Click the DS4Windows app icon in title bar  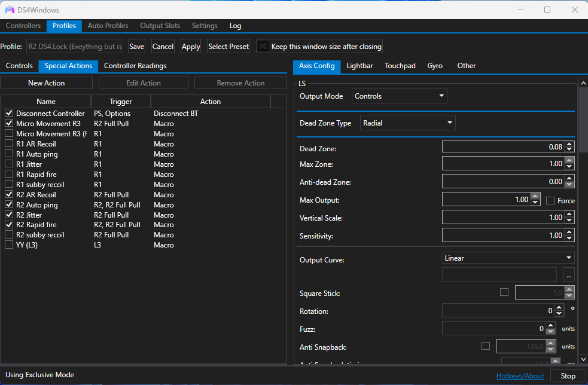tap(10, 10)
